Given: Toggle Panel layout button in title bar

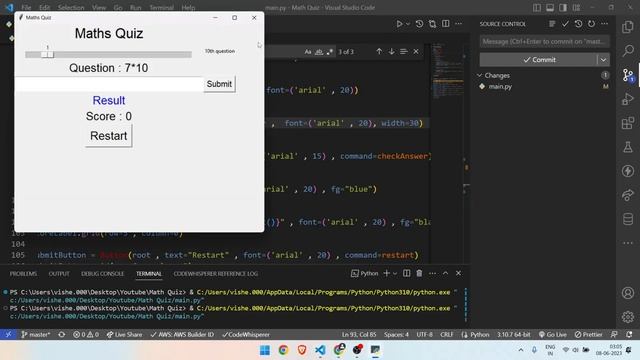Looking at the screenshot, I should click(550, 7).
